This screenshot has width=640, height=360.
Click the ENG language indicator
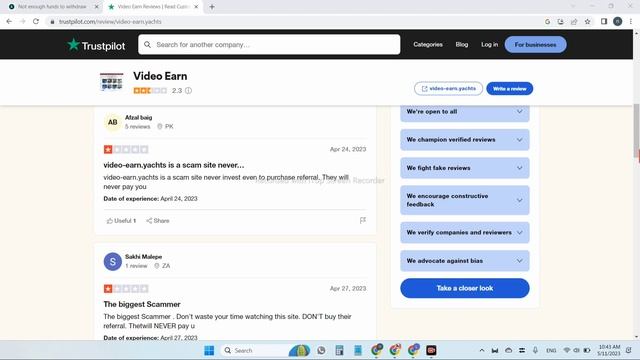click(551, 350)
